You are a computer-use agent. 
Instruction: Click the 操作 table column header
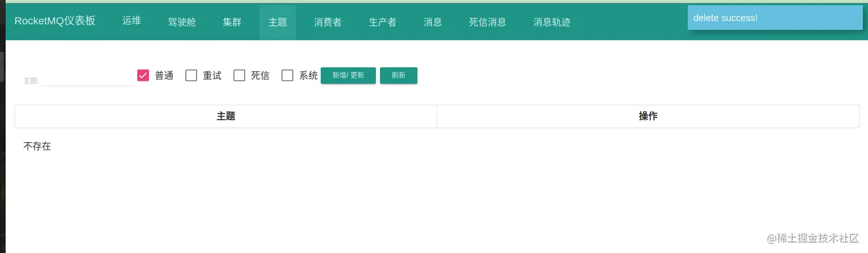[x=648, y=116]
